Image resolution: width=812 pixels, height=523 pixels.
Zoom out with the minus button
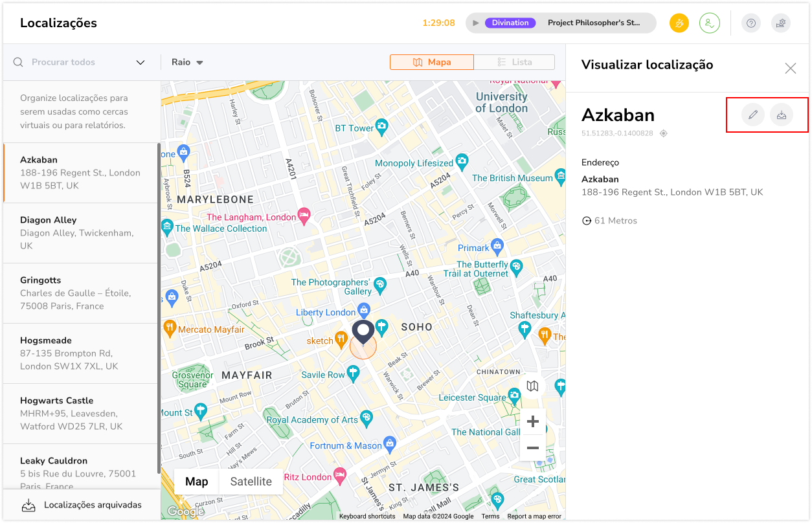coord(532,448)
